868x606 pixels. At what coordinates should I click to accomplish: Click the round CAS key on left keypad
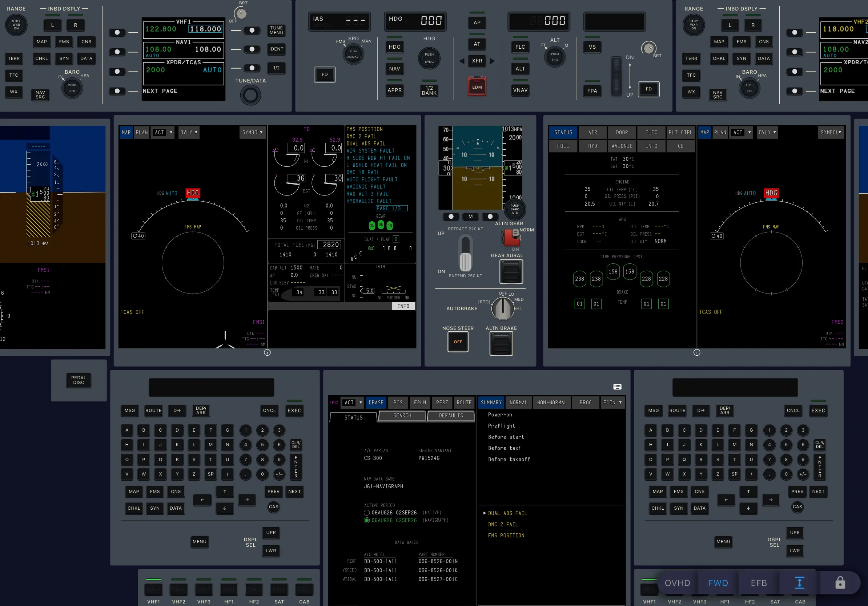[x=273, y=507]
